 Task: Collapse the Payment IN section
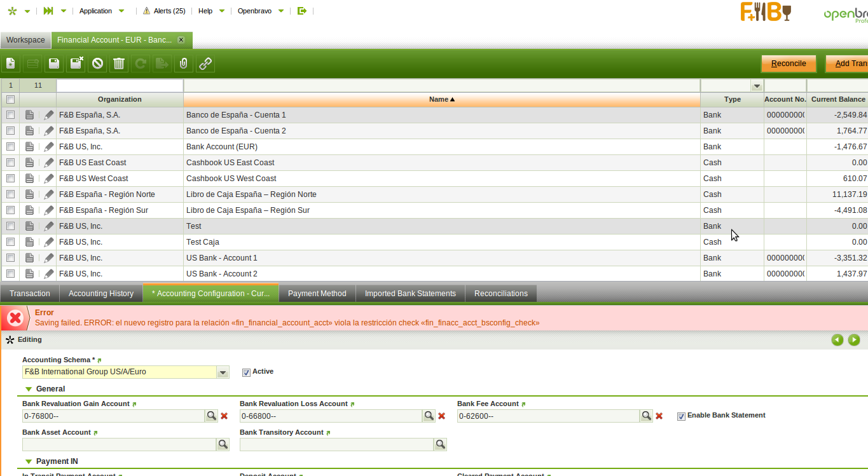click(29, 461)
